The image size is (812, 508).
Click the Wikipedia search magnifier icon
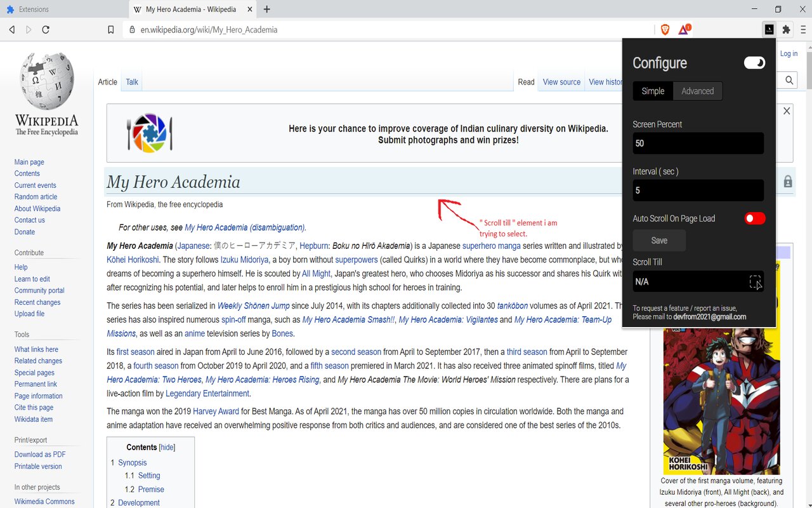click(789, 80)
